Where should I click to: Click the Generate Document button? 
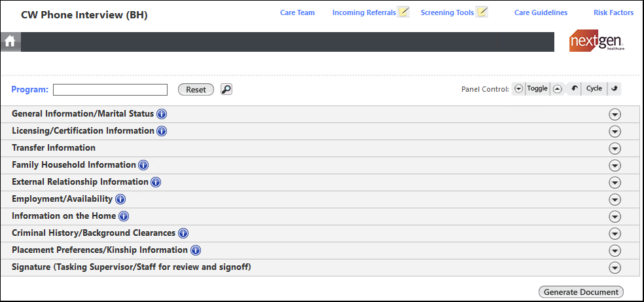click(x=581, y=292)
